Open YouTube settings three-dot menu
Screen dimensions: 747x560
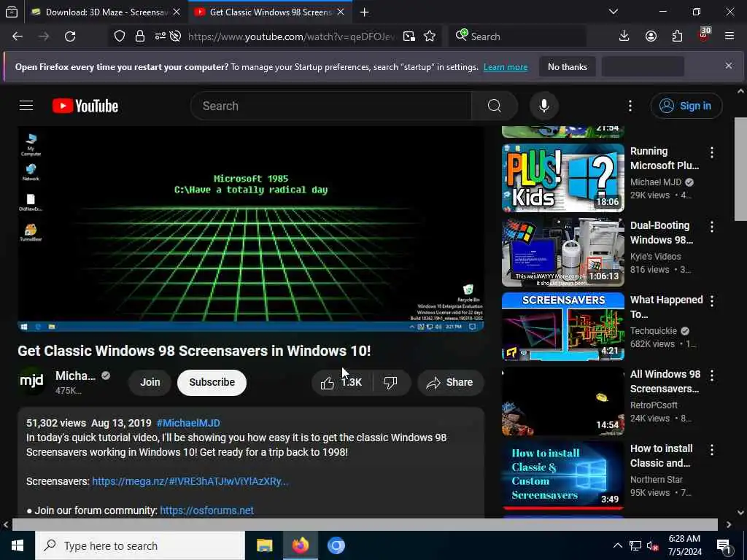click(630, 106)
